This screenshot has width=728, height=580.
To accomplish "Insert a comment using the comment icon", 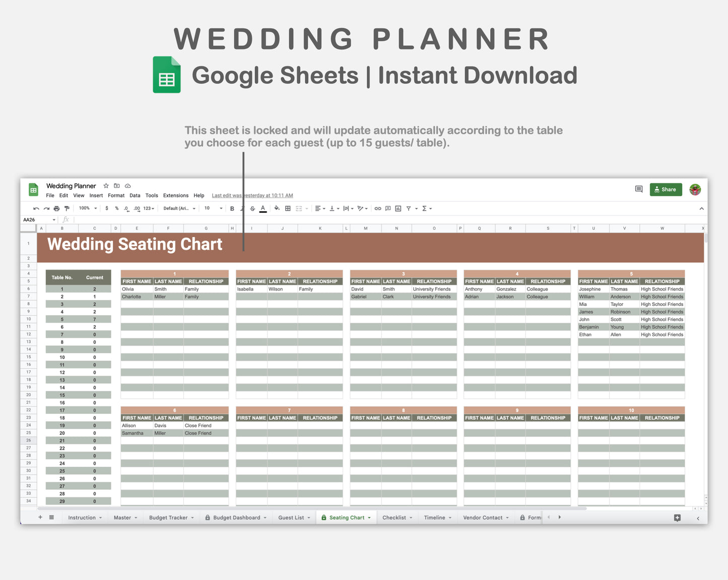I will pos(387,208).
